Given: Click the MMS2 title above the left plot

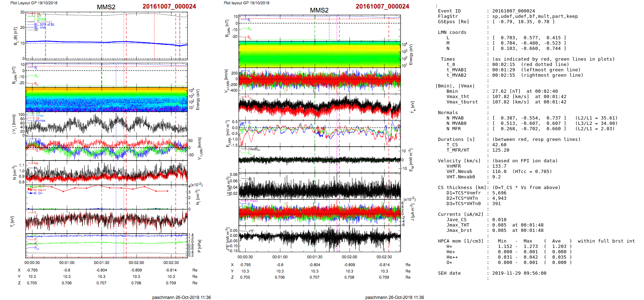Looking at the screenshot, I should point(106,7).
